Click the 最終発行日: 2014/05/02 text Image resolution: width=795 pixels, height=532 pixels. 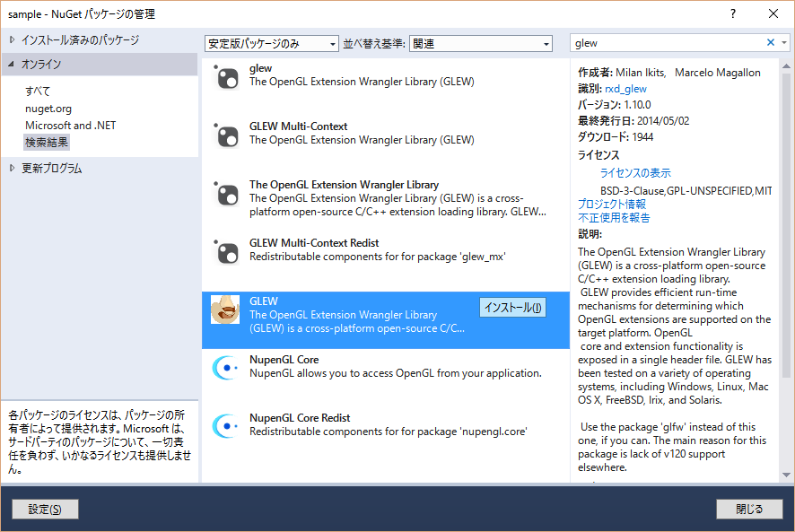point(633,121)
